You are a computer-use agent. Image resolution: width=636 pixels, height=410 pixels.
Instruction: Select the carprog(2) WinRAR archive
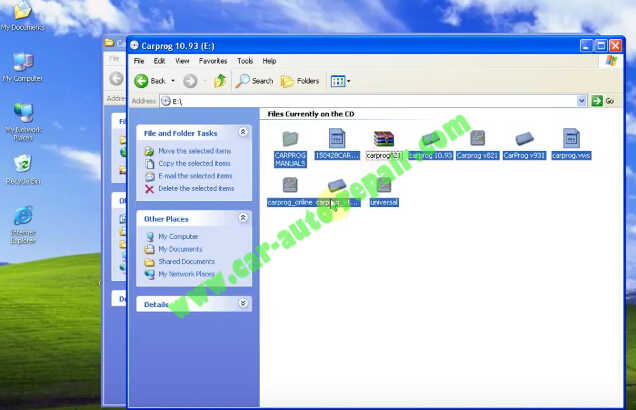coord(384,145)
